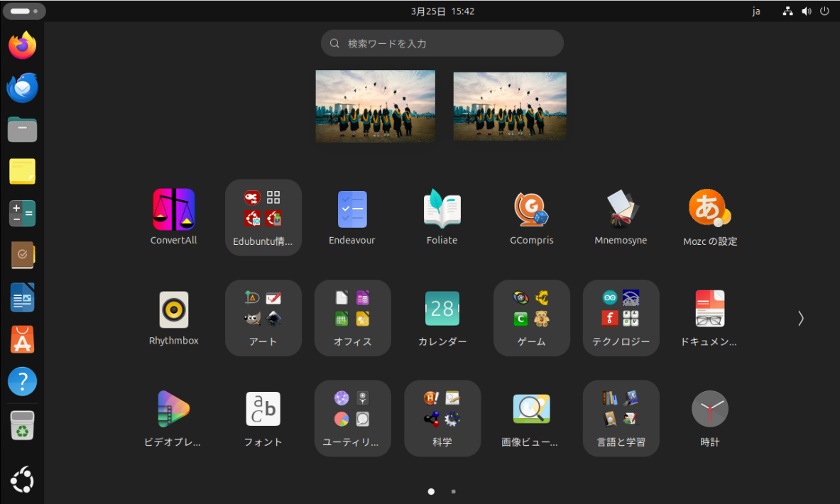Click the search field 検索ワードを入力
Screen dimensions: 840x504
coord(442,43)
